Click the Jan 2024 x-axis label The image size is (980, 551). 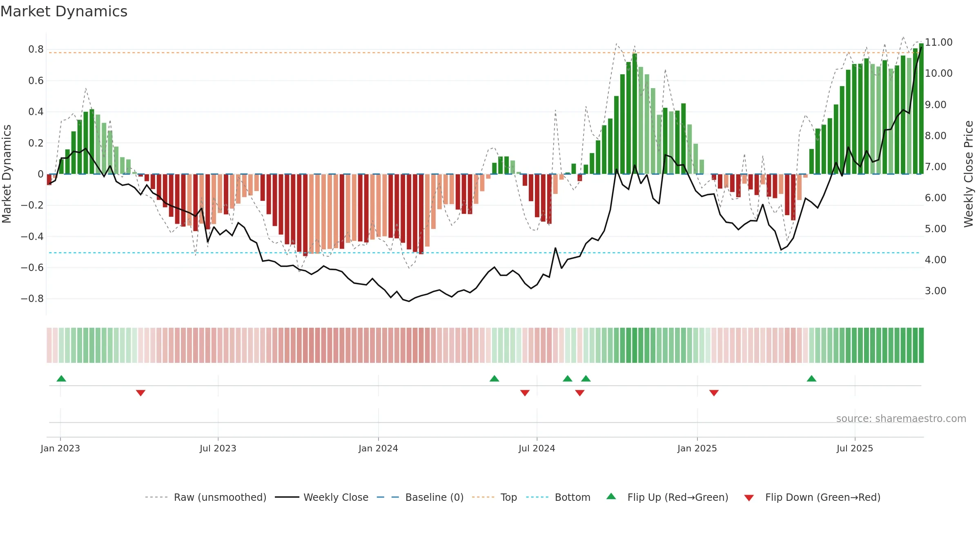point(379,448)
